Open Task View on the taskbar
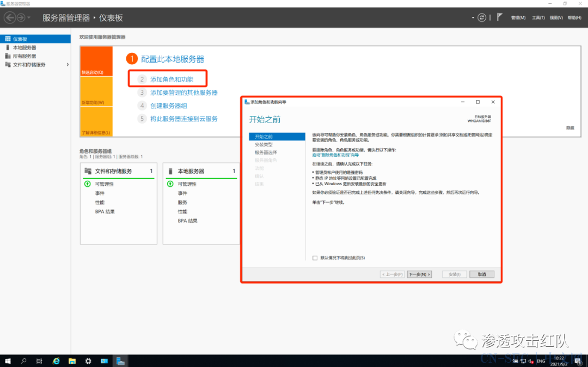The image size is (588, 367). pos(39,361)
